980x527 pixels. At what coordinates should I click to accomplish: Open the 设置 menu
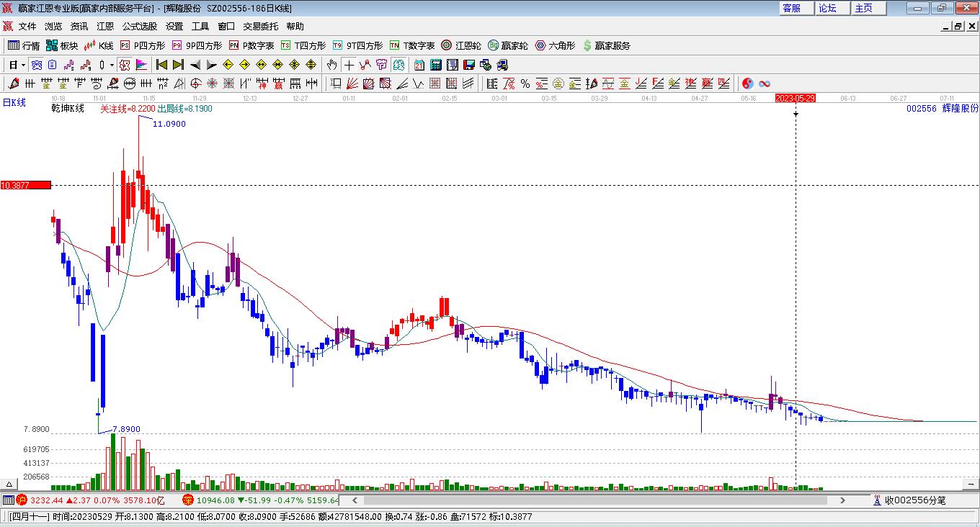tap(174, 27)
